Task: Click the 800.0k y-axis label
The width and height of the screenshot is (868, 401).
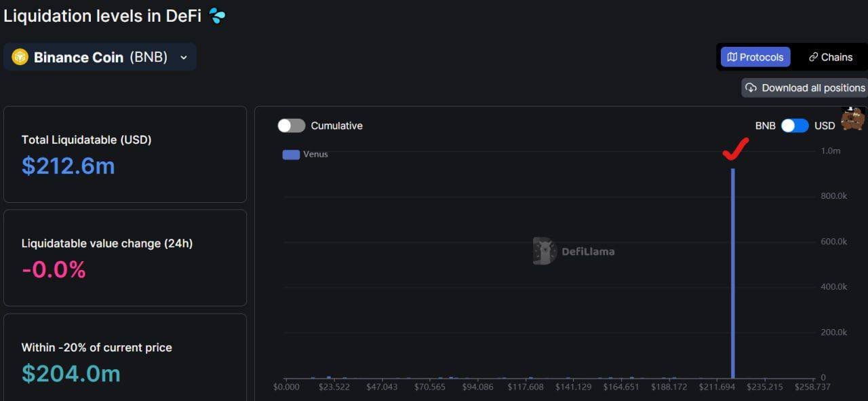Action: [833, 196]
